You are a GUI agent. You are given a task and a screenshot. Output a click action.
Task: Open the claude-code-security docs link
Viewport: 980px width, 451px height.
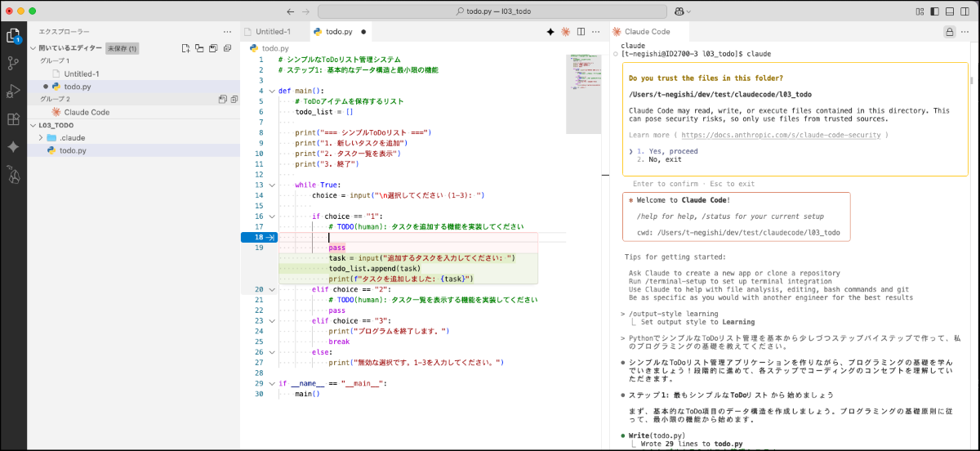tap(782, 135)
